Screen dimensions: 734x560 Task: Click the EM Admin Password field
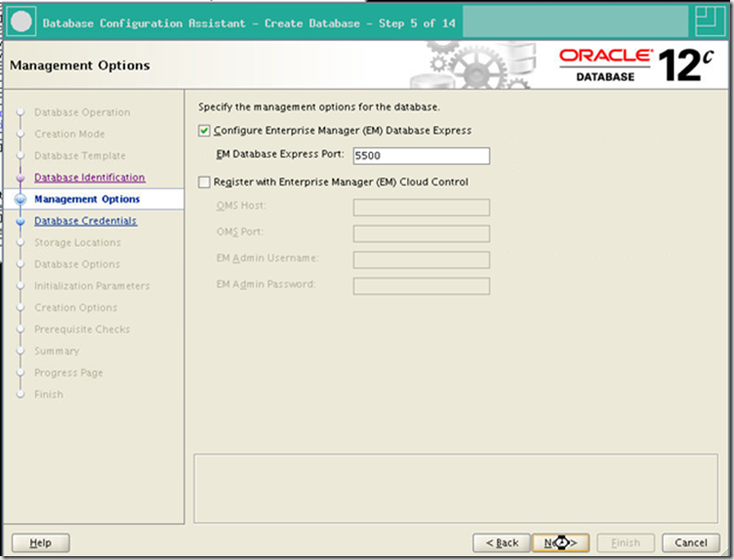(422, 286)
